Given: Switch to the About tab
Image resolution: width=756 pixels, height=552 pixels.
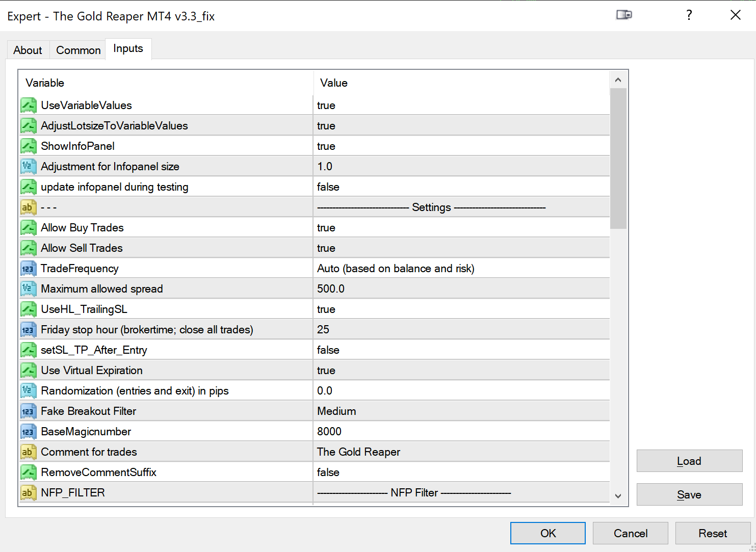Looking at the screenshot, I should pyautogui.click(x=28, y=50).
